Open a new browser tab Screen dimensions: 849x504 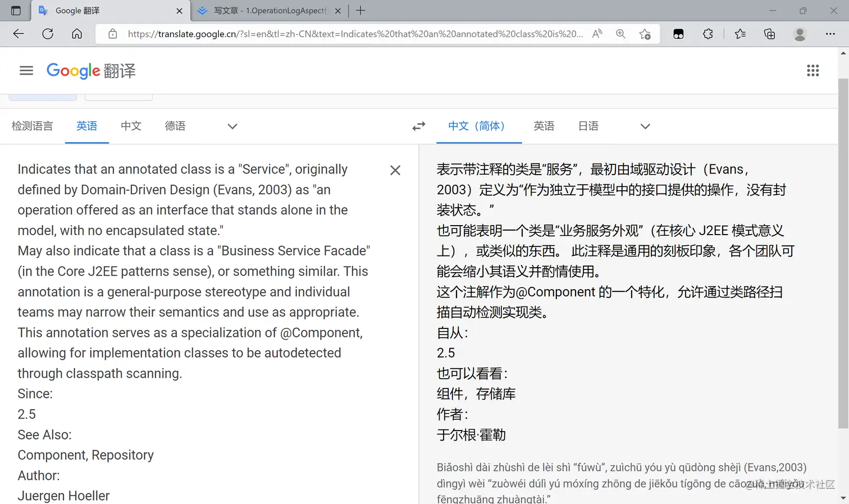(360, 11)
